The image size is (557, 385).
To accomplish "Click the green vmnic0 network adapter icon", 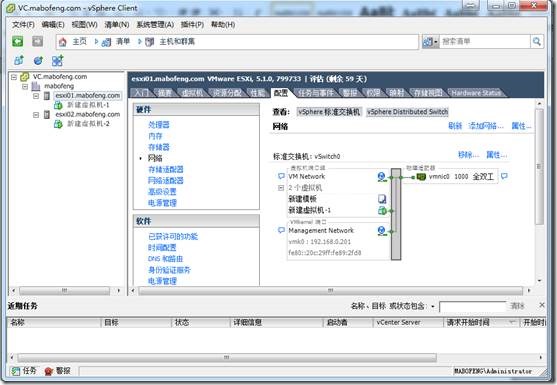I will (421, 177).
